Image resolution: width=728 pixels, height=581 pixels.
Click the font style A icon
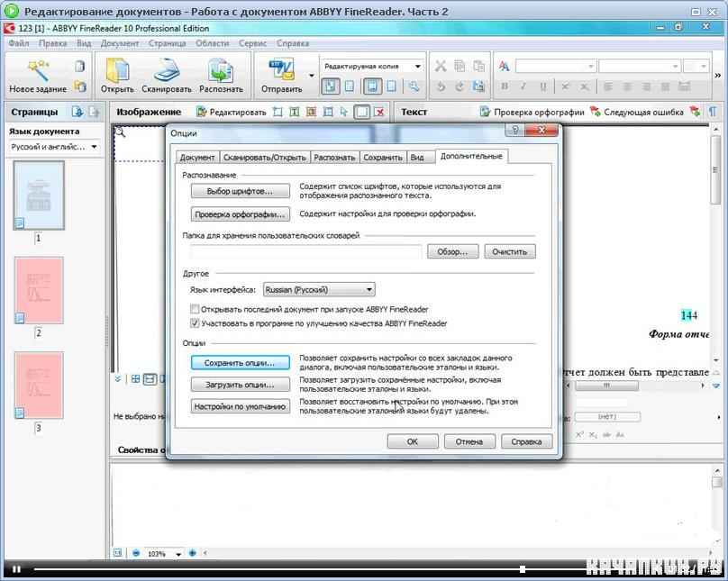pos(504,67)
